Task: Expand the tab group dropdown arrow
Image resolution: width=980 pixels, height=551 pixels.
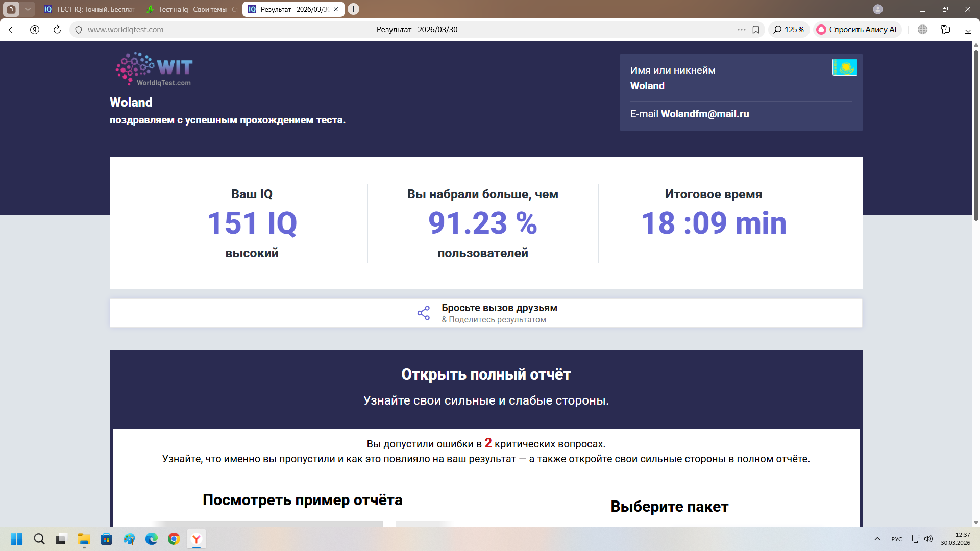Action: click(28, 9)
